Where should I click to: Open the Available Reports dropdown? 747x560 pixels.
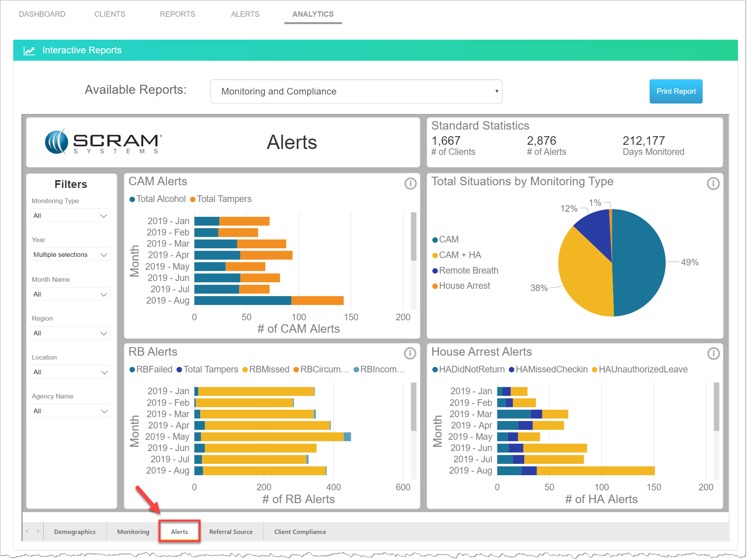(356, 91)
